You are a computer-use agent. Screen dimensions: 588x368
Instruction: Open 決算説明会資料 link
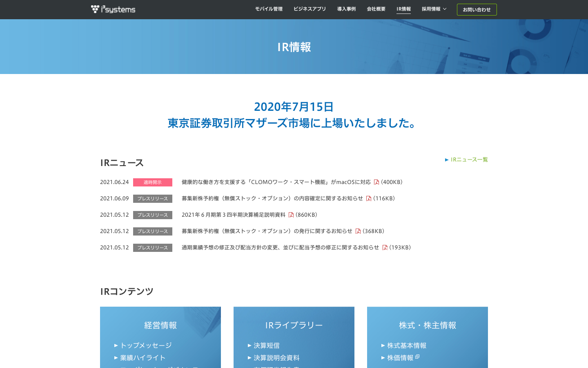[x=276, y=358]
